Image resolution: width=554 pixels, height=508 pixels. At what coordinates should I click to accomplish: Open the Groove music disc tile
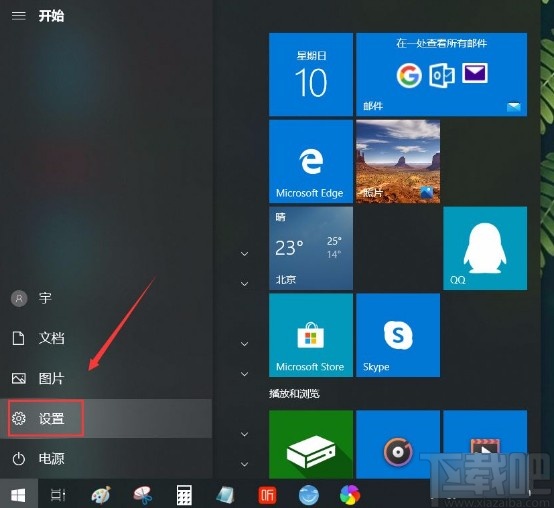[x=398, y=444]
